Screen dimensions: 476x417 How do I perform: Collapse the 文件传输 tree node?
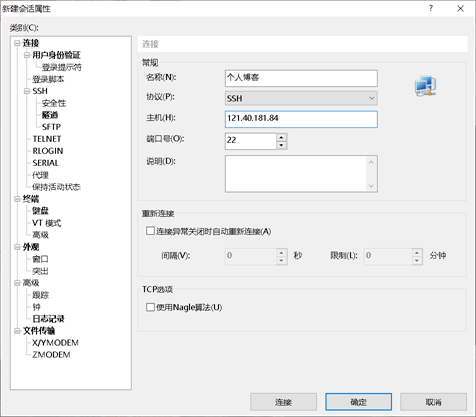pyautogui.click(x=17, y=331)
